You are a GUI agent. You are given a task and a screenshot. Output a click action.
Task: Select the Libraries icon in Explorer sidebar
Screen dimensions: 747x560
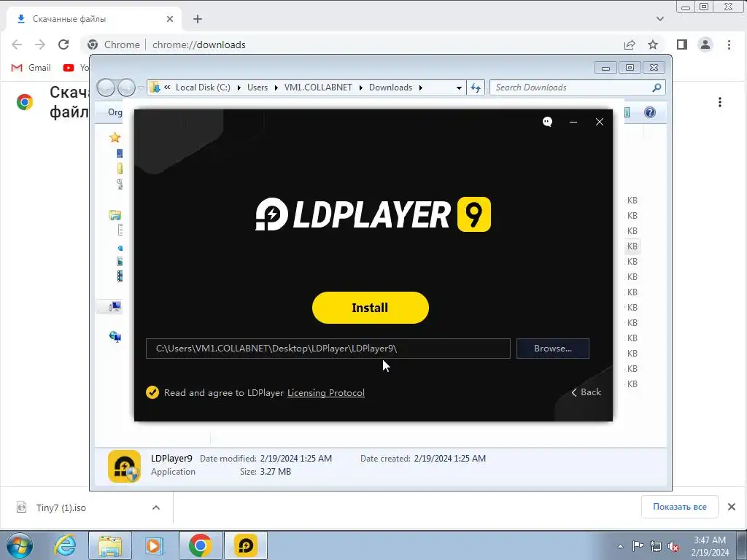(115, 215)
